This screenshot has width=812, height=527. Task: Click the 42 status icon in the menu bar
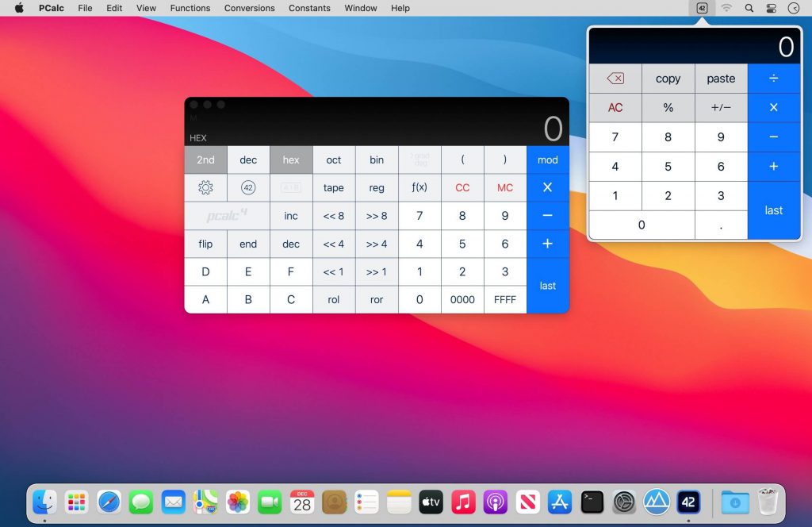point(701,8)
